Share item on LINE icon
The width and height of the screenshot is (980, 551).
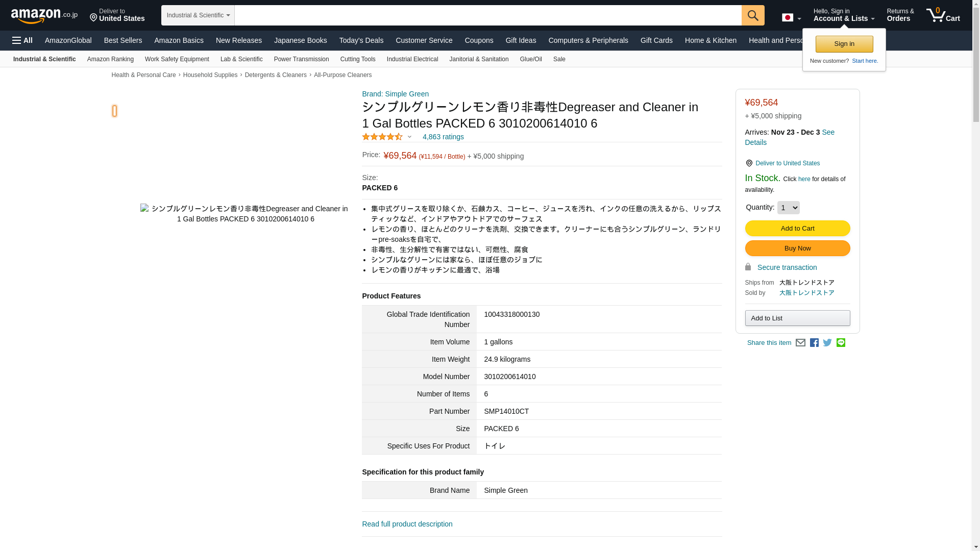coord(841,343)
